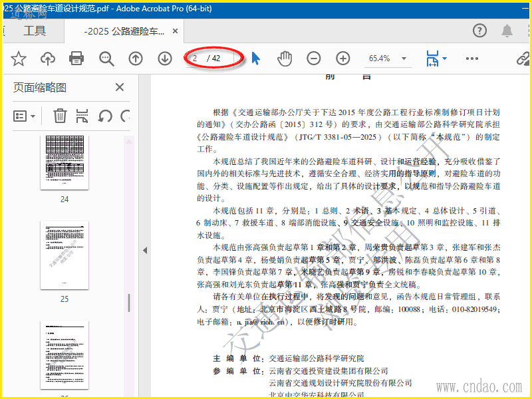
Task: Show more tools via ellipsis button
Action: [x=472, y=59]
